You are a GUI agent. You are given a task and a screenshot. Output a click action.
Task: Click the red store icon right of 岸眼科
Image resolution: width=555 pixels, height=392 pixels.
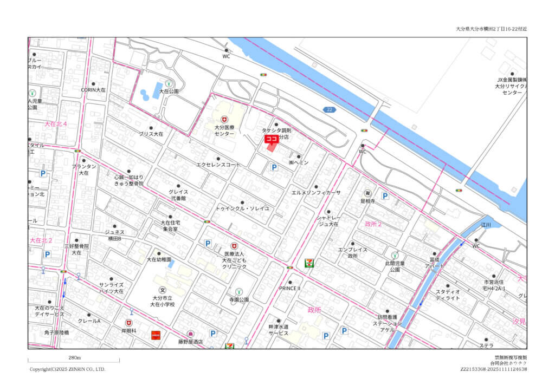tap(156, 335)
